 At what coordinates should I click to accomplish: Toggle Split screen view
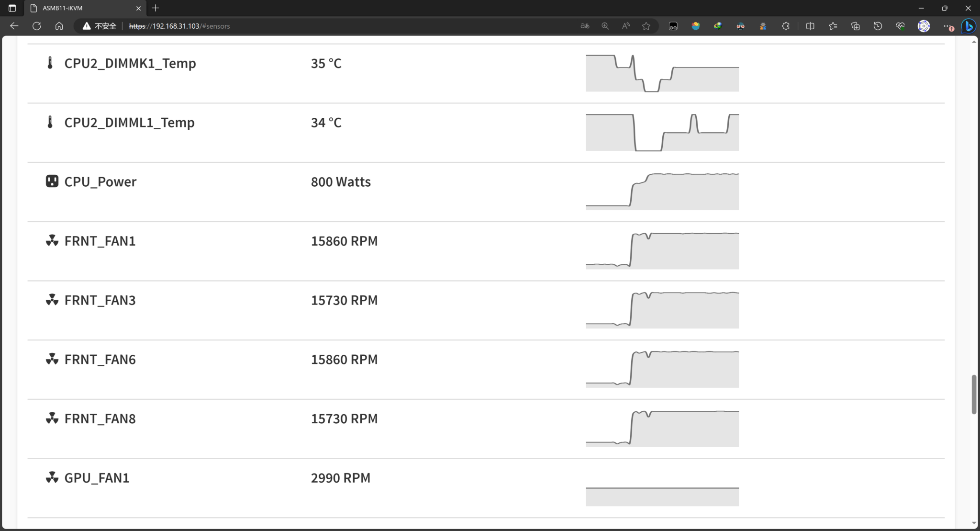[810, 26]
